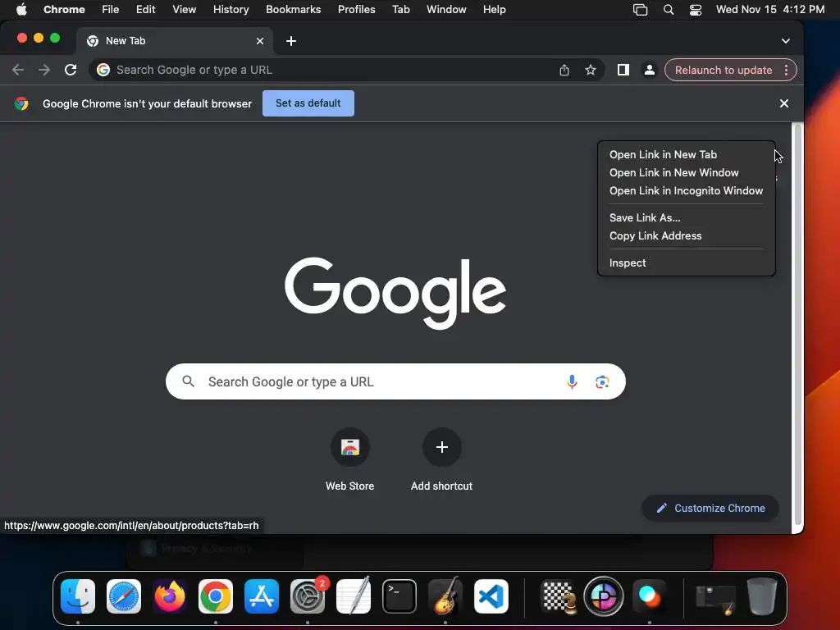Click the Stage Manager menu bar icon
Image resolution: width=840 pixels, height=630 pixels.
pos(640,10)
